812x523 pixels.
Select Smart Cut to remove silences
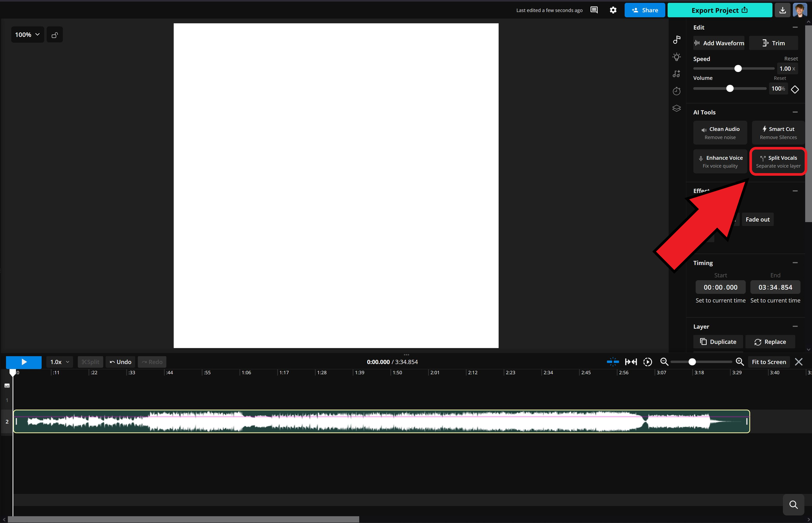coord(778,132)
